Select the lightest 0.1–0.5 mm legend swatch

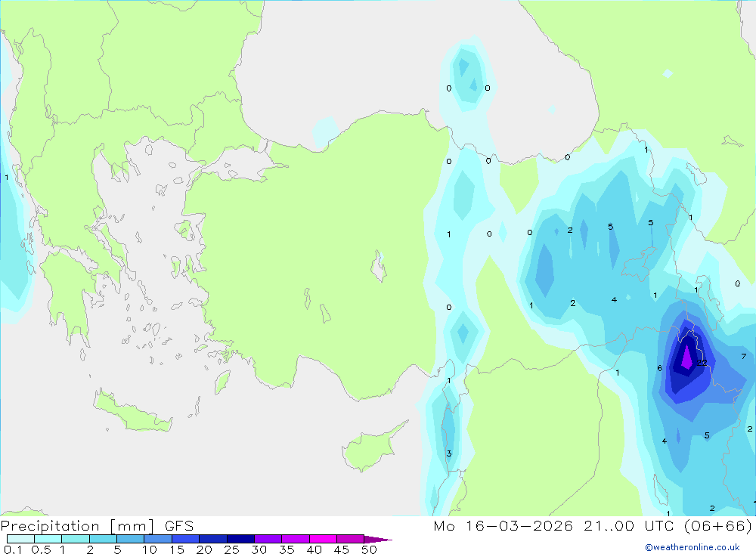pyautogui.click(x=20, y=539)
